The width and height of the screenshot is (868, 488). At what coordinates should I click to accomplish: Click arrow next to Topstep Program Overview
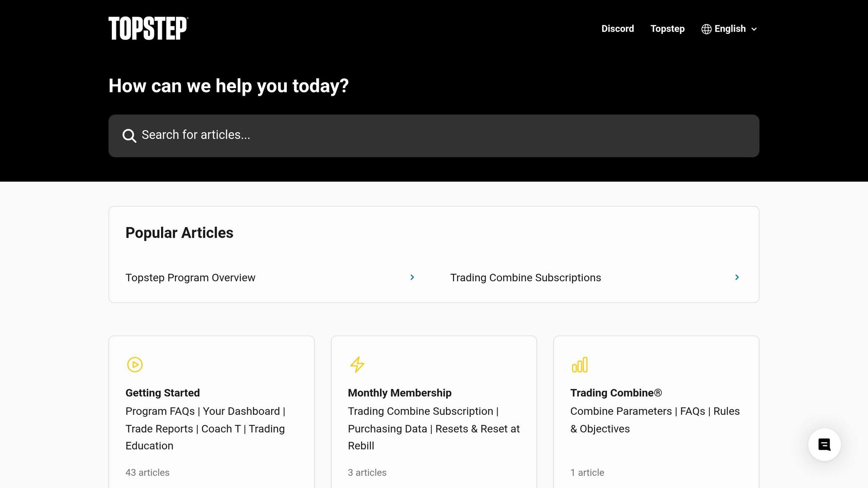[412, 277]
